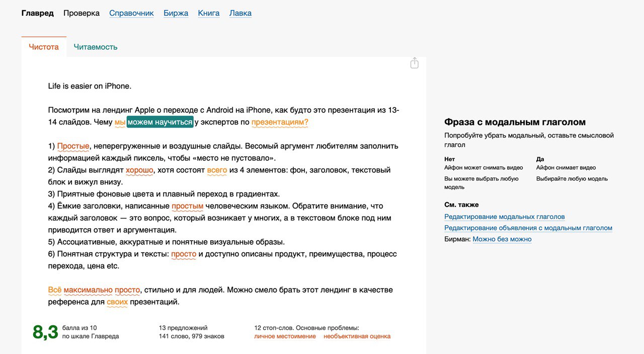Viewport: 644px width, 354px height.
Task: Click the underlined word своих
Action: 117,302
